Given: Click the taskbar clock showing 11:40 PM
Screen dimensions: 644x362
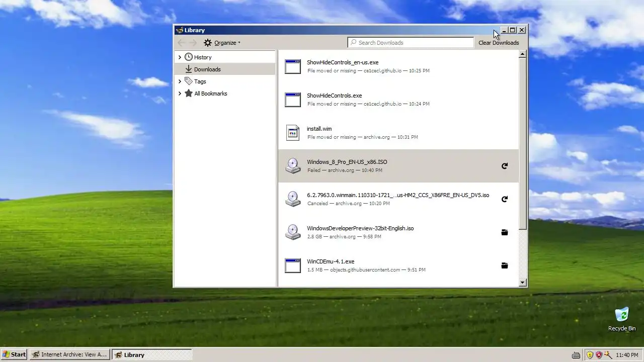Looking at the screenshot, I should point(627,355).
